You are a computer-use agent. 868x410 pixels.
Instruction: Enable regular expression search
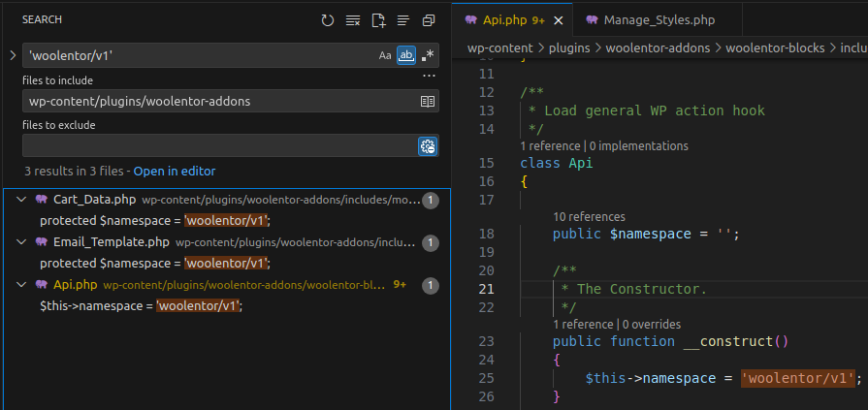pos(428,56)
